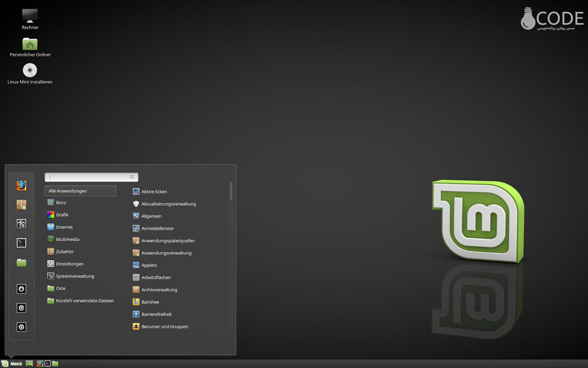
Task: Click the power off icon in menu sidebar
Action: 21,327
